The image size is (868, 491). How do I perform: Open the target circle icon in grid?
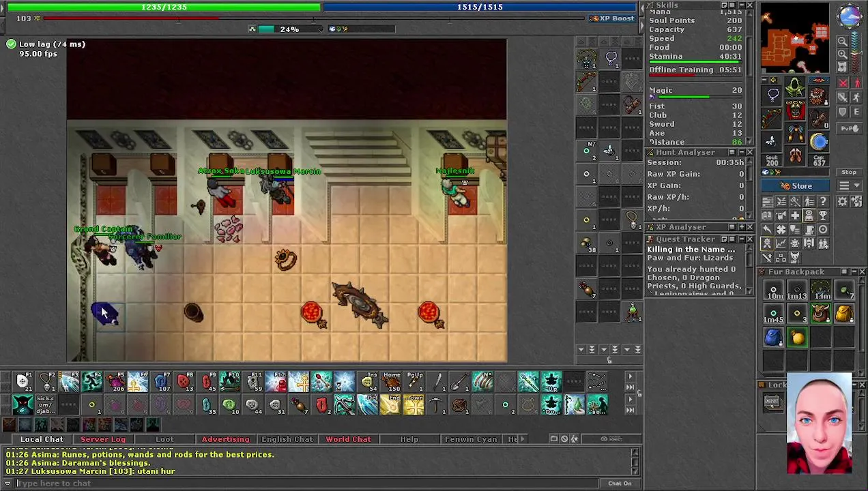click(x=823, y=230)
